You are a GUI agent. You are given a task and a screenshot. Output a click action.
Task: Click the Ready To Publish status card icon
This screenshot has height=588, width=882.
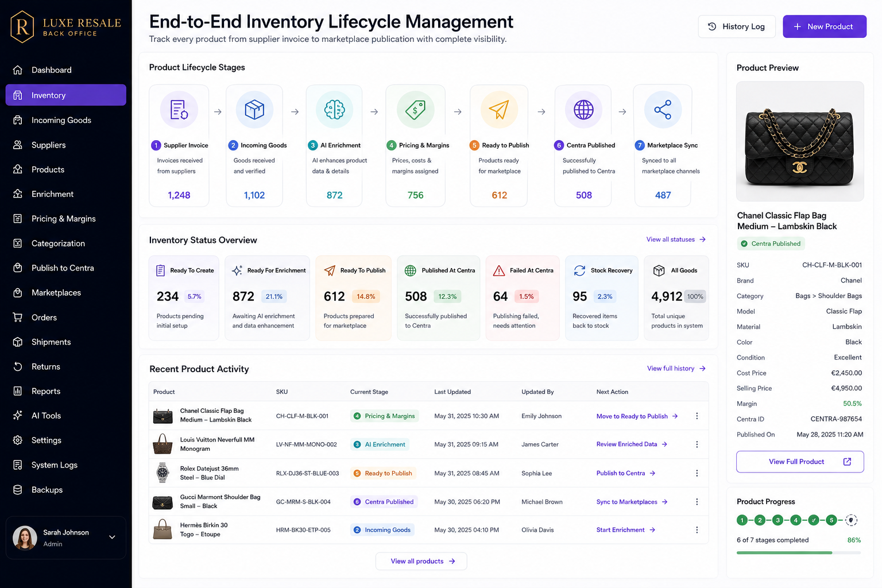point(330,270)
